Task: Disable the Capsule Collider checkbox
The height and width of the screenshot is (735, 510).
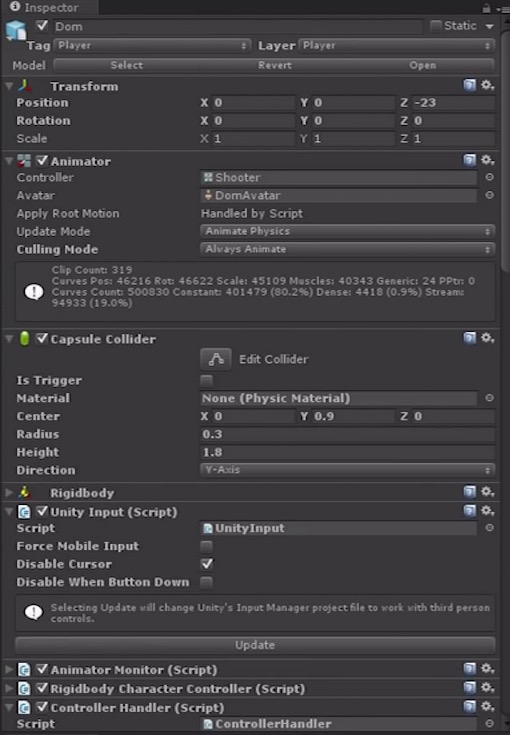Action: [42, 338]
